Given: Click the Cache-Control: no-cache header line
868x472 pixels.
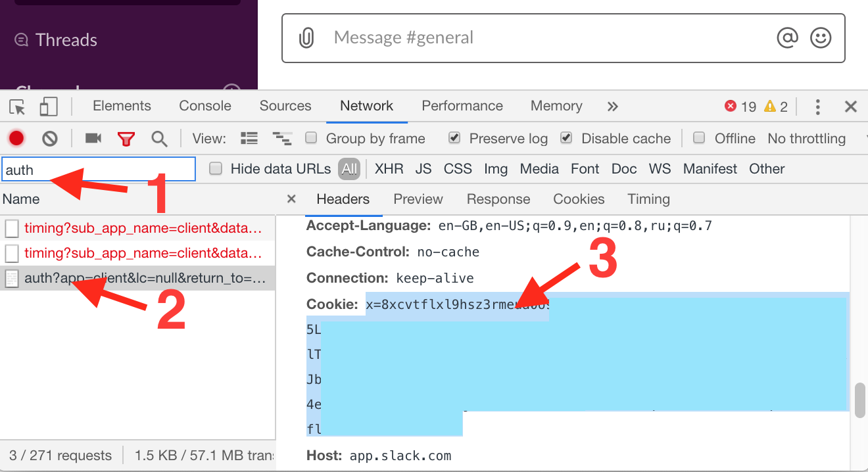Looking at the screenshot, I should pos(393,252).
